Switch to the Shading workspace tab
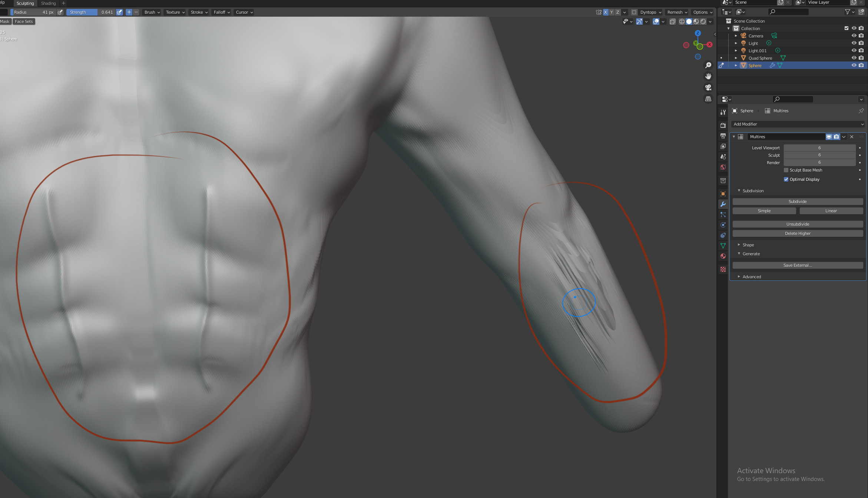The width and height of the screenshot is (868, 498). [x=48, y=3]
